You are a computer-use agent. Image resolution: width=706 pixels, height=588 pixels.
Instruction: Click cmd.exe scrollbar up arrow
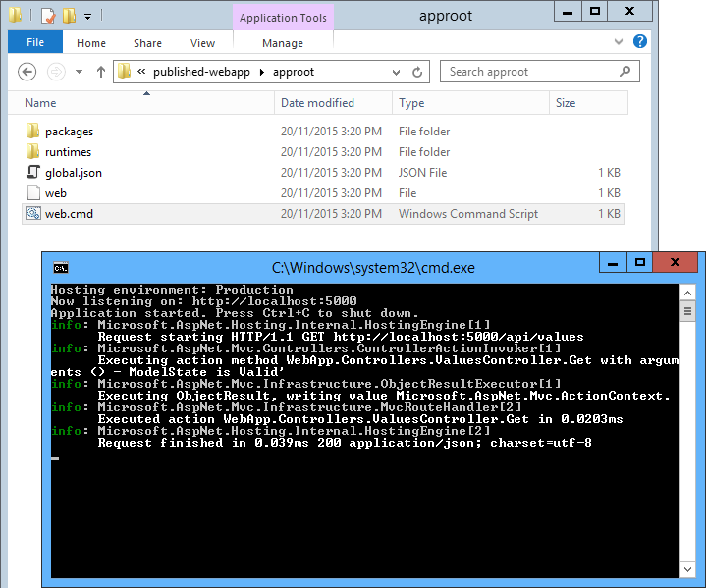point(687,294)
